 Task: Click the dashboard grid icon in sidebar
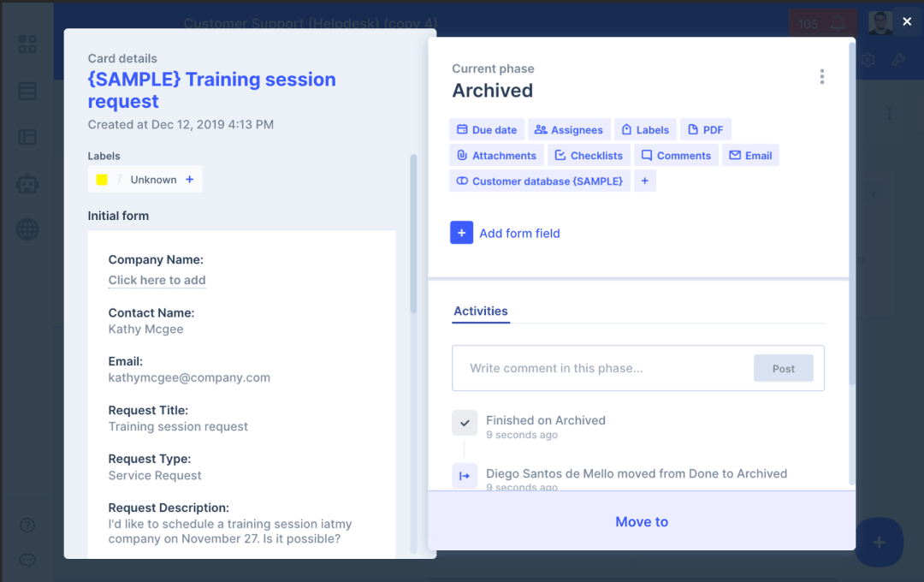click(x=27, y=45)
